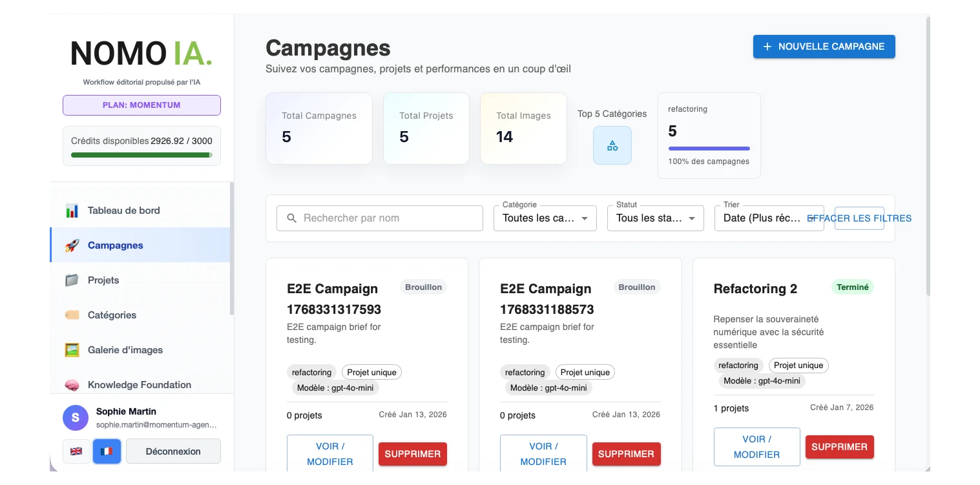Click the Campagnes rocket icon
980x485 pixels.
click(72, 245)
